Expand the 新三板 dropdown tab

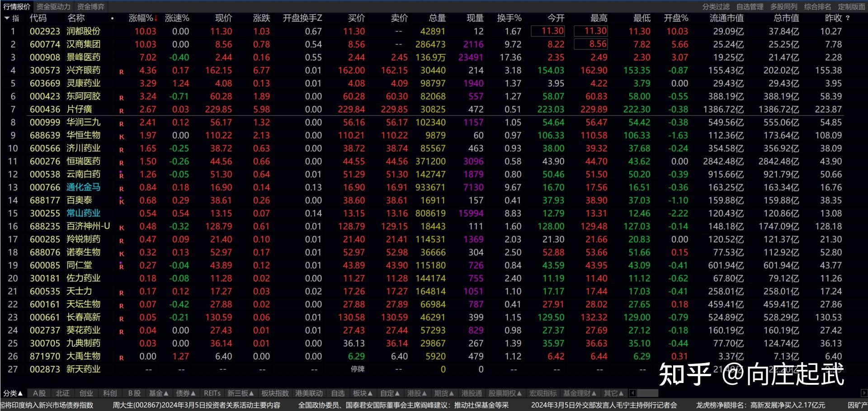[x=241, y=393]
